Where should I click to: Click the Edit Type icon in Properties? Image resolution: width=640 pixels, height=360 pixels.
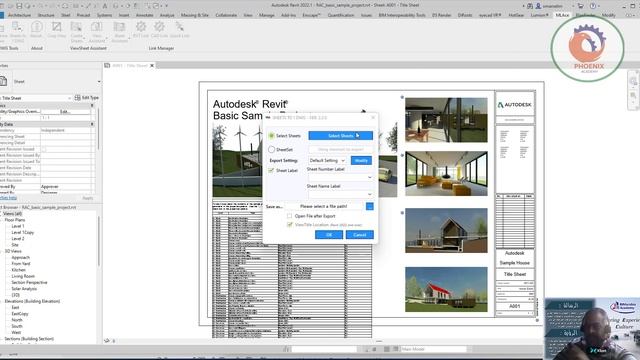pos(78,98)
